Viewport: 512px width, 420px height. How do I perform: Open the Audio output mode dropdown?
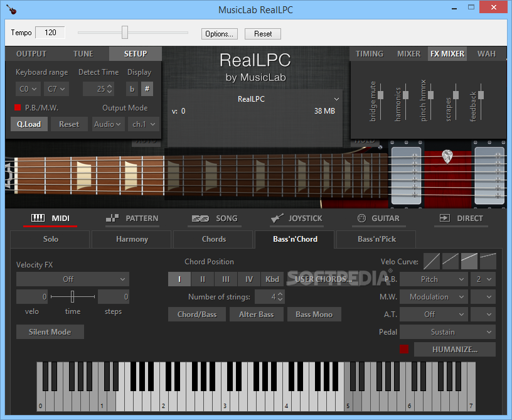[108, 124]
